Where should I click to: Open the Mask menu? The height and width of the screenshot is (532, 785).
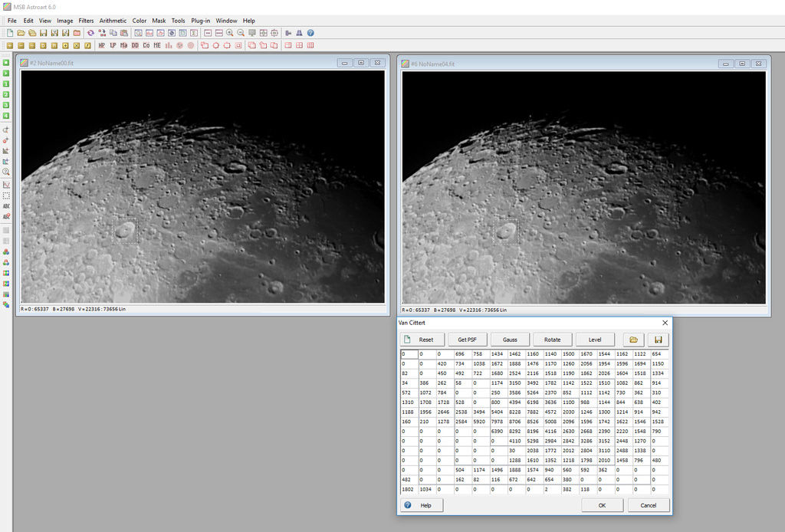click(x=159, y=21)
